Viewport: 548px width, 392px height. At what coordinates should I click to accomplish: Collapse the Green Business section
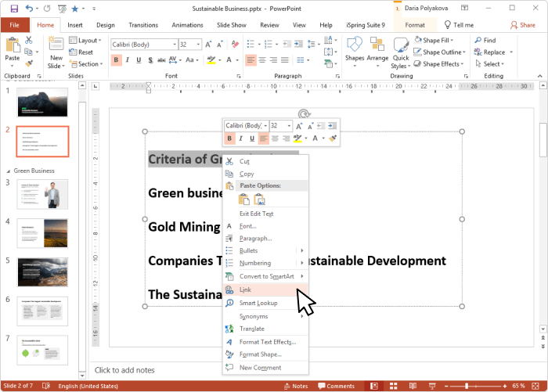(9, 171)
